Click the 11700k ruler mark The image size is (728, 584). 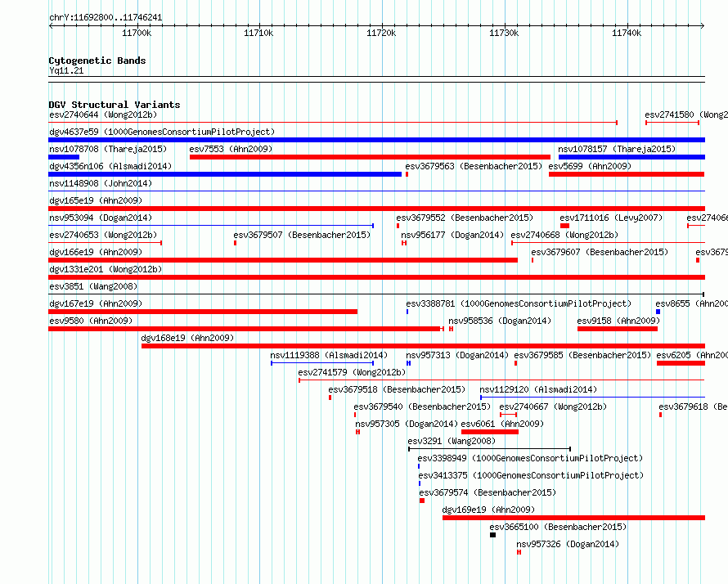pyautogui.click(x=137, y=33)
